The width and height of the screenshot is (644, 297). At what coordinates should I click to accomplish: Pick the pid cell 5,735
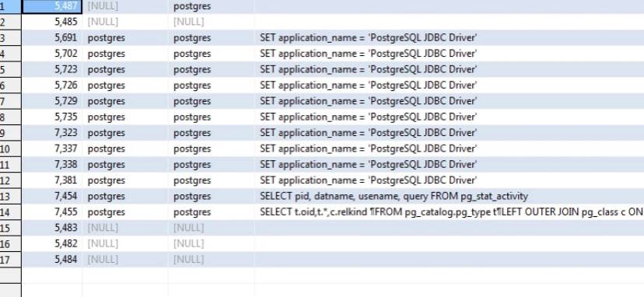[x=52, y=117]
